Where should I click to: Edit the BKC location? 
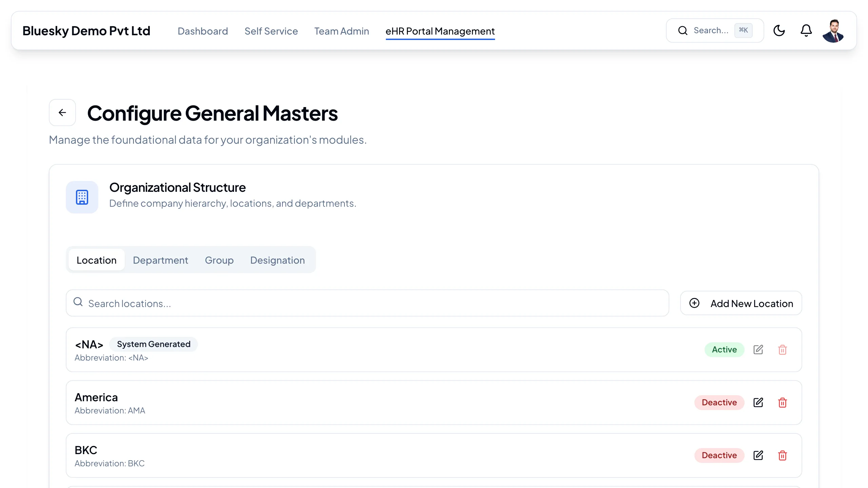758,455
